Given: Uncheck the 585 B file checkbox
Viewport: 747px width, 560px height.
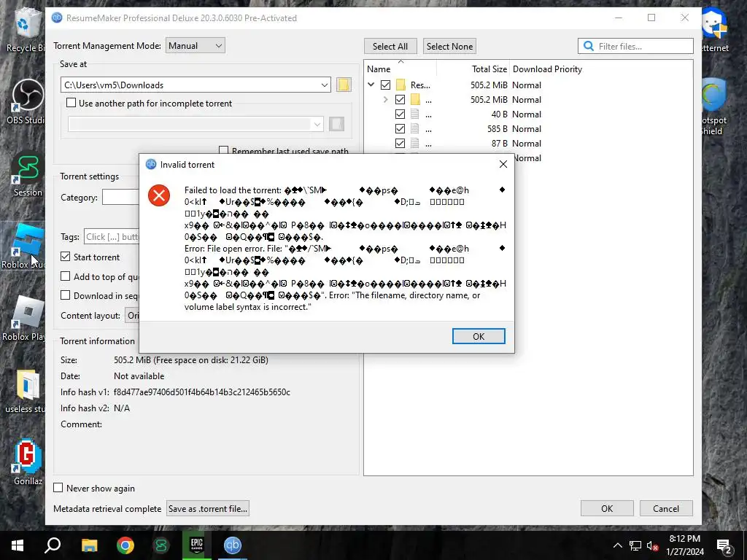Looking at the screenshot, I should coord(400,128).
